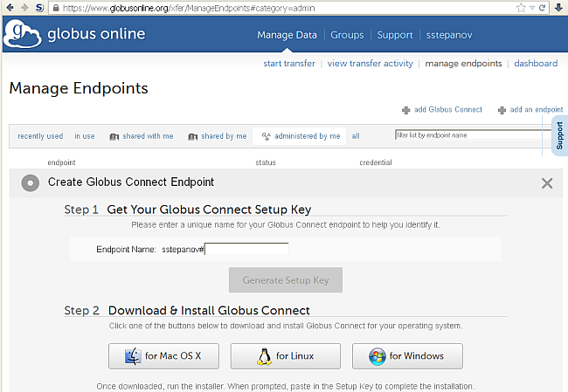Click the globus online title text
This screenshot has width=568, height=392.
[96, 34]
